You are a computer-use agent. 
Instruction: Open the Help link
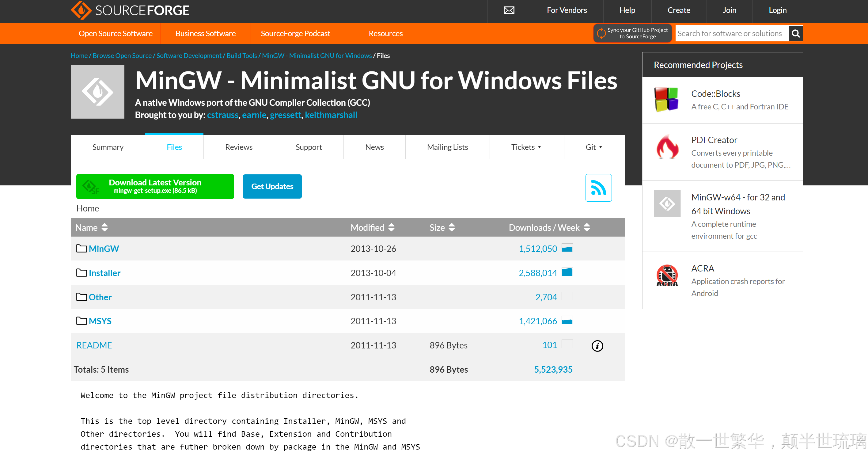(627, 10)
